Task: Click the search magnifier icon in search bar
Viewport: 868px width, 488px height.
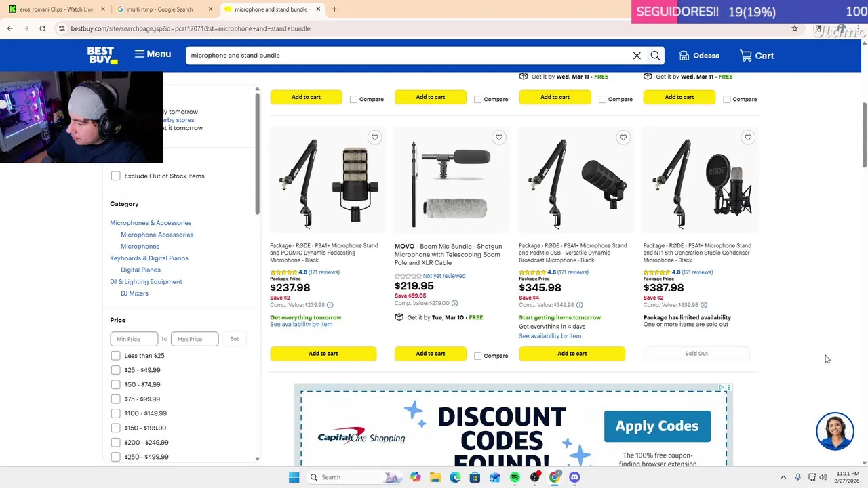Action: tap(655, 56)
